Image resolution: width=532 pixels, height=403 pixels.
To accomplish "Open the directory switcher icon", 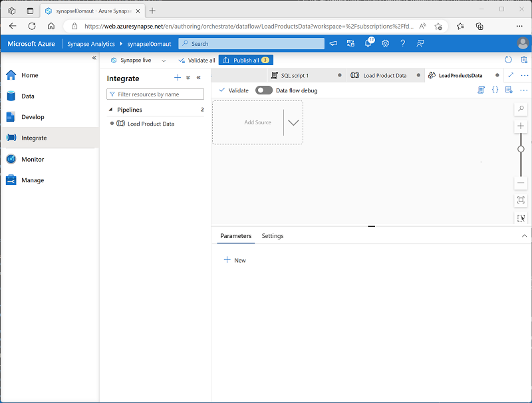I will point(350,43).
